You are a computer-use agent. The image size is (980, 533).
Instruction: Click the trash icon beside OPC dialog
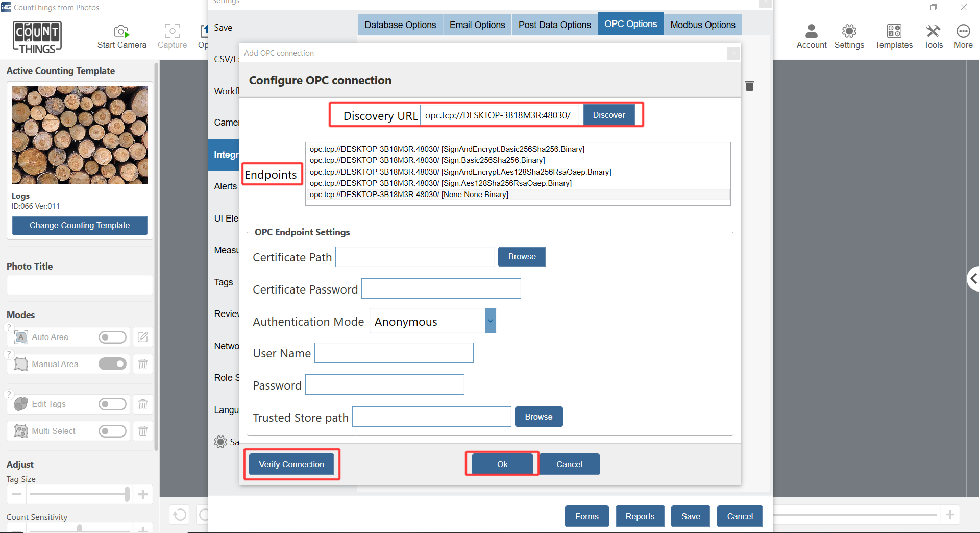[x=749, y=86]
